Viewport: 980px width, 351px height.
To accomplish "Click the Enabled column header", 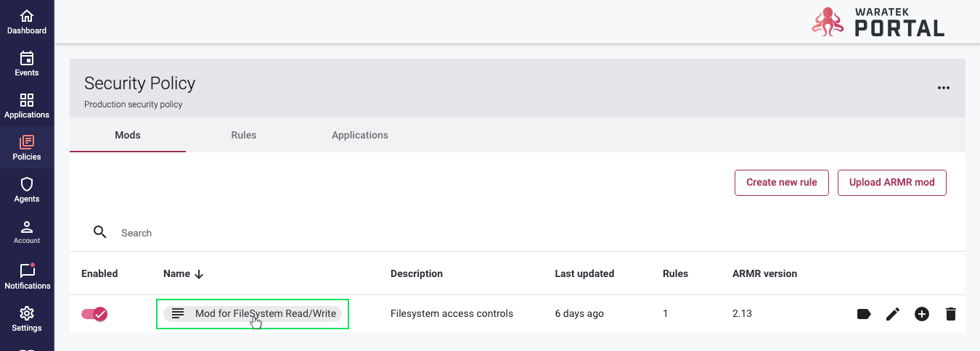I will point(99,273).
